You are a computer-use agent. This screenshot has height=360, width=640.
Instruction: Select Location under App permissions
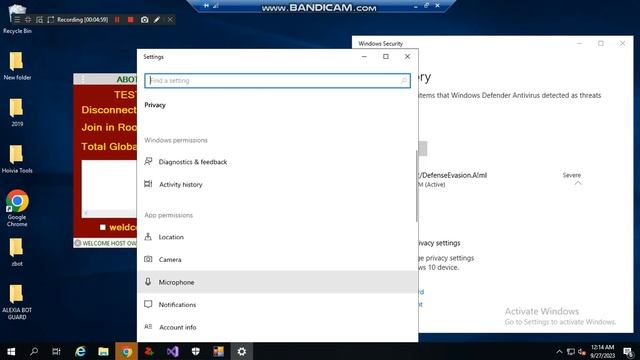tap(277, 237)
